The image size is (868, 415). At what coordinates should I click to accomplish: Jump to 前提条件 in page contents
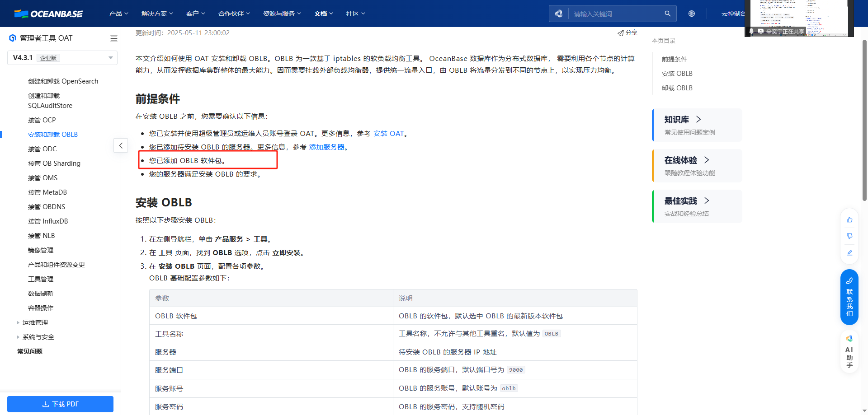click(x=674, y=59)
